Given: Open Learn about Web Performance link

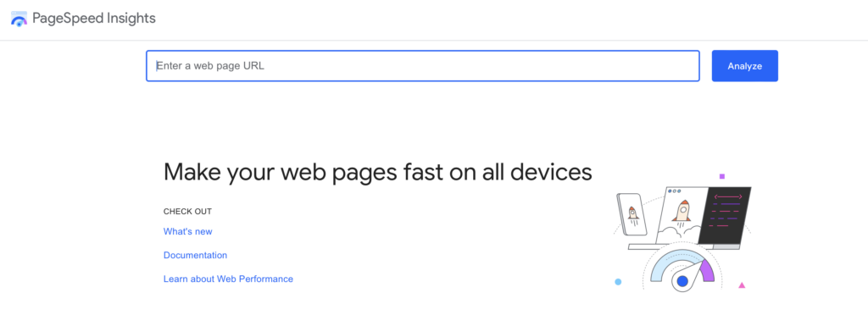Looking at the screenshot, I should tap(228, 279).
